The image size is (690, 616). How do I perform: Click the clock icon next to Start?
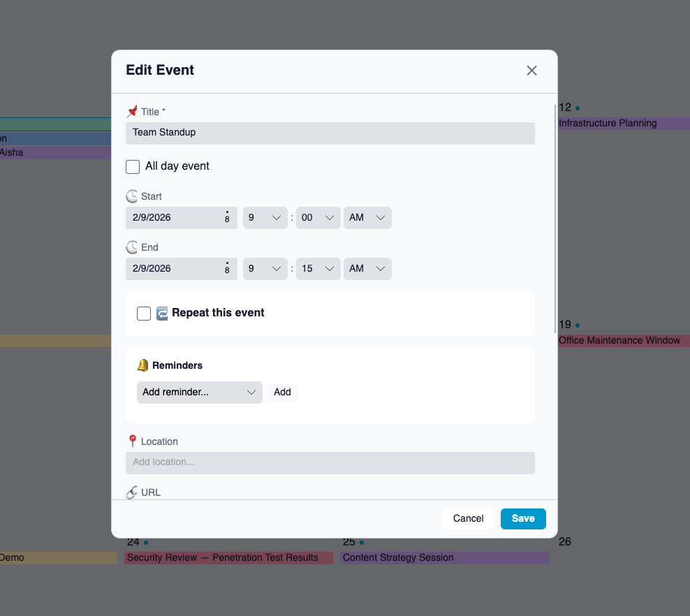[x=132, y=196]
